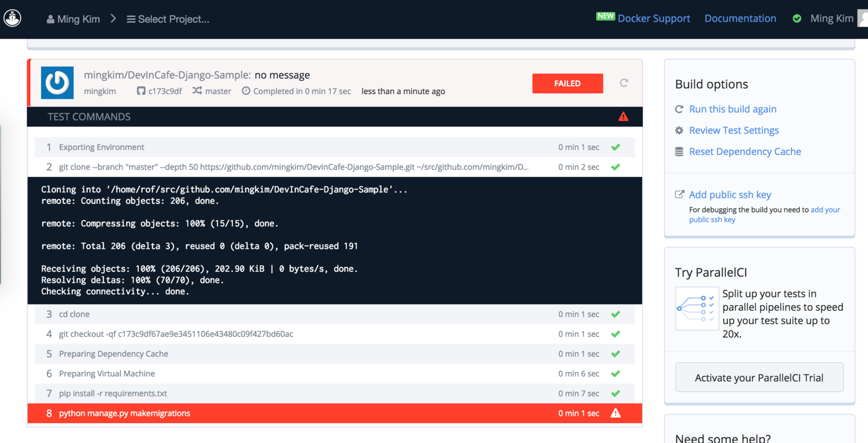Click the Try ParallelCI heading

[711, 272]
